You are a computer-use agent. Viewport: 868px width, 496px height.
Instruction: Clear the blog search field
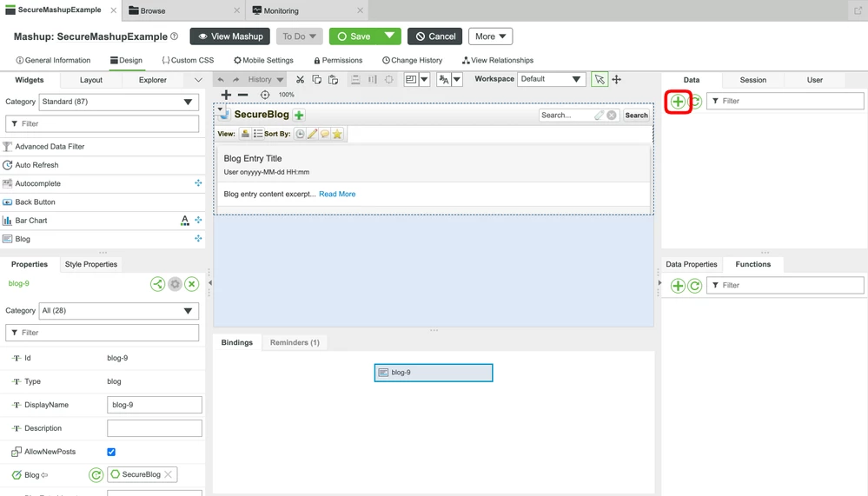click(x=611, y=116)
